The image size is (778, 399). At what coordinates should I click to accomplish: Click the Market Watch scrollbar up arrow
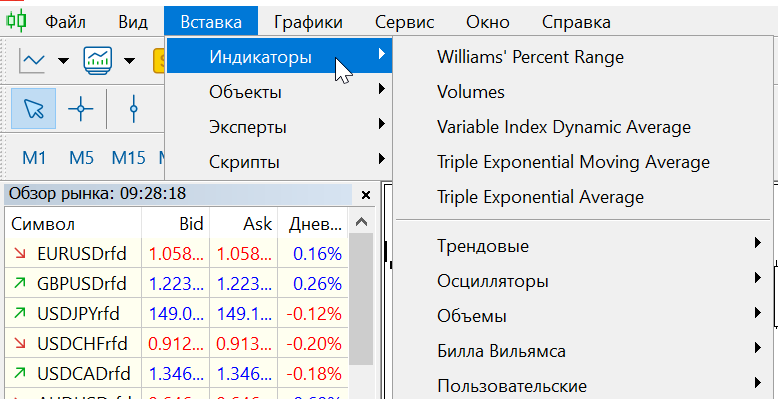pyautogui.click(x=361, y=222)
